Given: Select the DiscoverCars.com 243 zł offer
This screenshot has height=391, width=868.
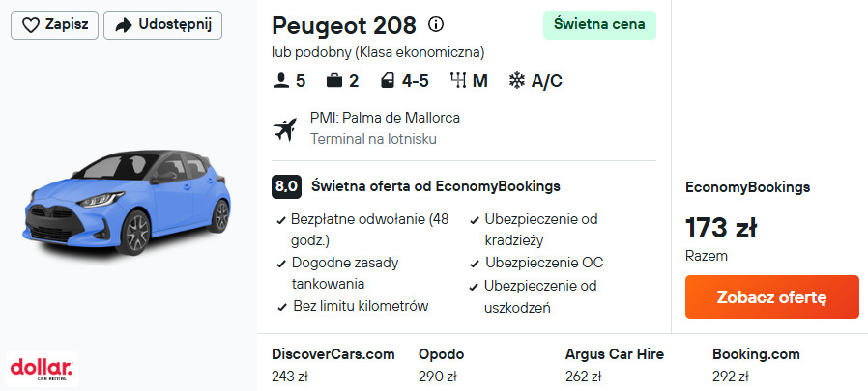Looking at the screenshot, I should (333, 365).
